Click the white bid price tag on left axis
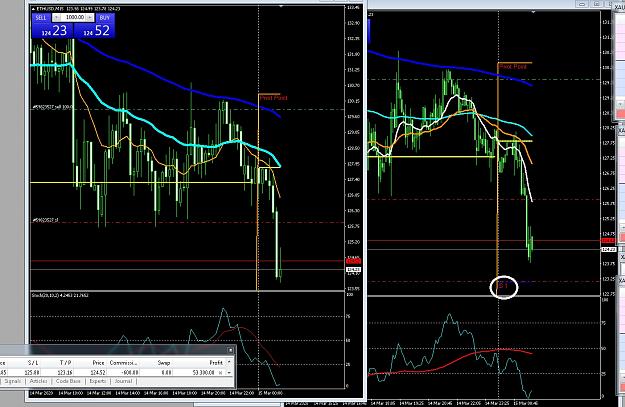 (x=353, y=270)
